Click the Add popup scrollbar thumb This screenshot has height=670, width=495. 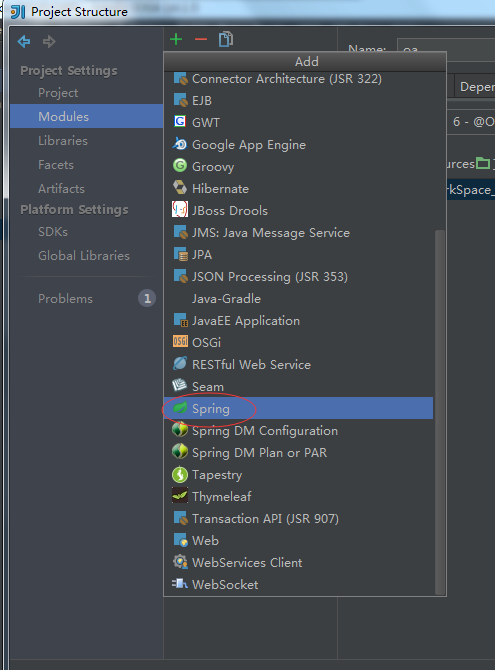click(440, 412)
